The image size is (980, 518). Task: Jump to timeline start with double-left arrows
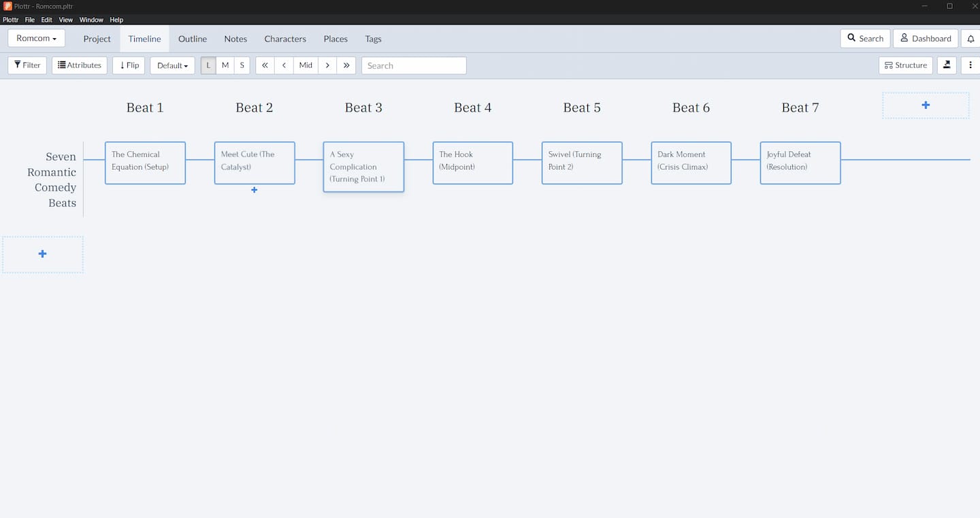point(265,65)
